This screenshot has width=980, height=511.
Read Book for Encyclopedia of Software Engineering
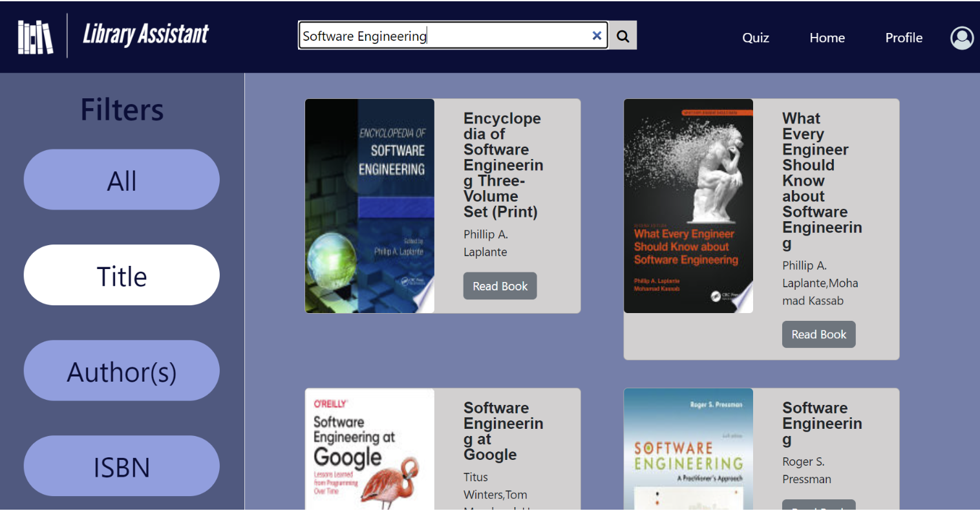tap(500, 286)
